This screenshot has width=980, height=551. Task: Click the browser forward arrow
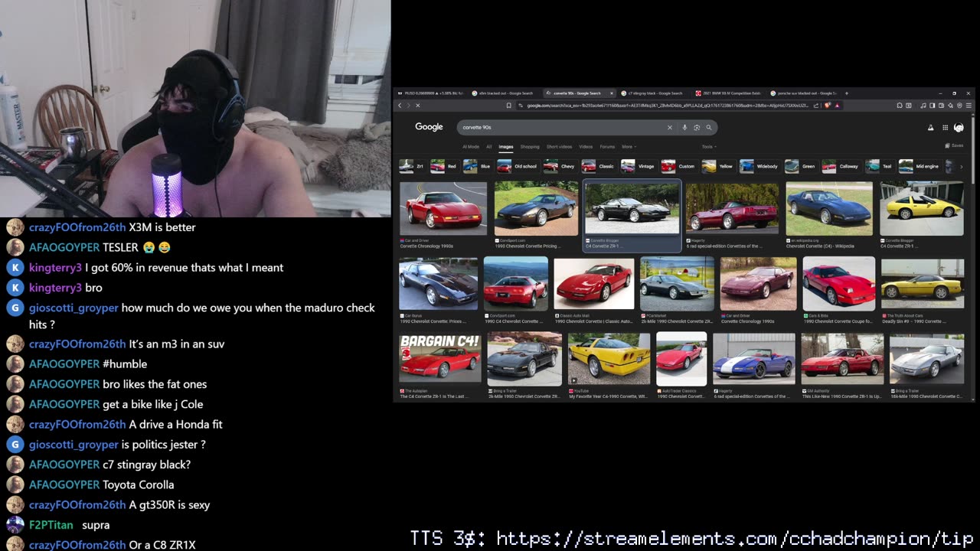pyautogui.click(x=408, y=106)
